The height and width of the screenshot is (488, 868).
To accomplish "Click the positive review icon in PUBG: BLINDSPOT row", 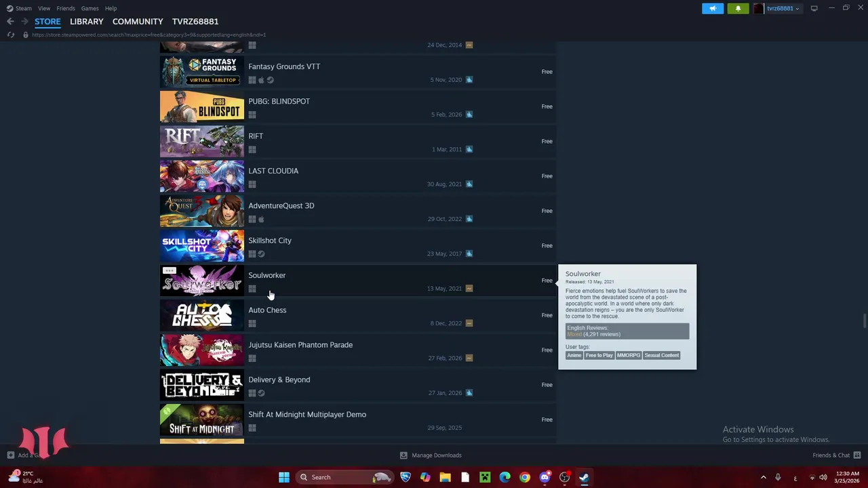I will pos(469,115).
